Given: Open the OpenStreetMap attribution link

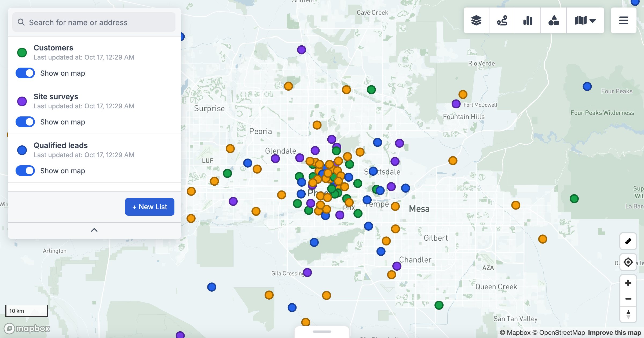Looking at the screenshot, I should click(x=559, y=333).
